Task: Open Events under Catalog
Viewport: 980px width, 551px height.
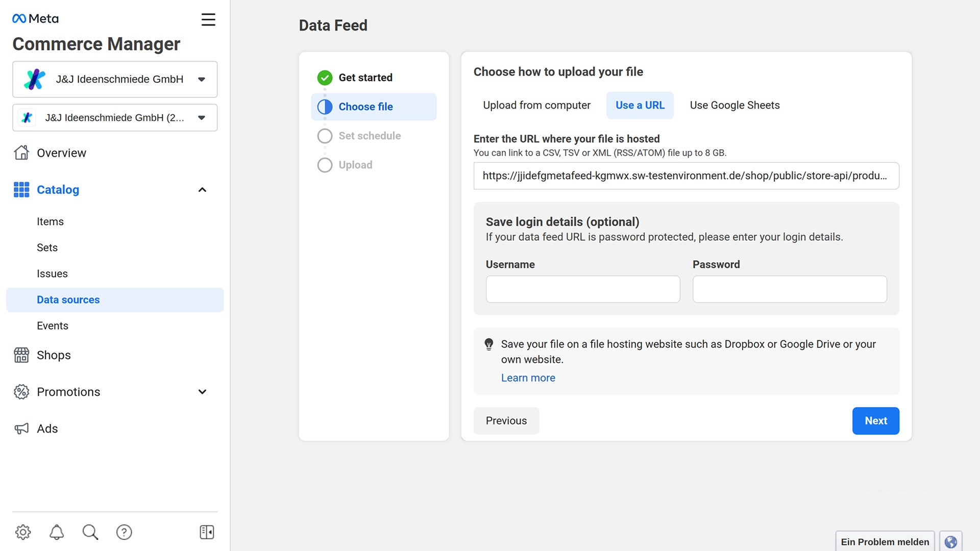Action: (52, 325)
